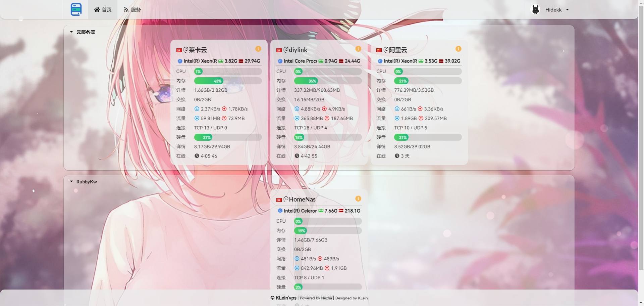Click 莱卡云 disk bar showing 27%

tap(228, 137)
